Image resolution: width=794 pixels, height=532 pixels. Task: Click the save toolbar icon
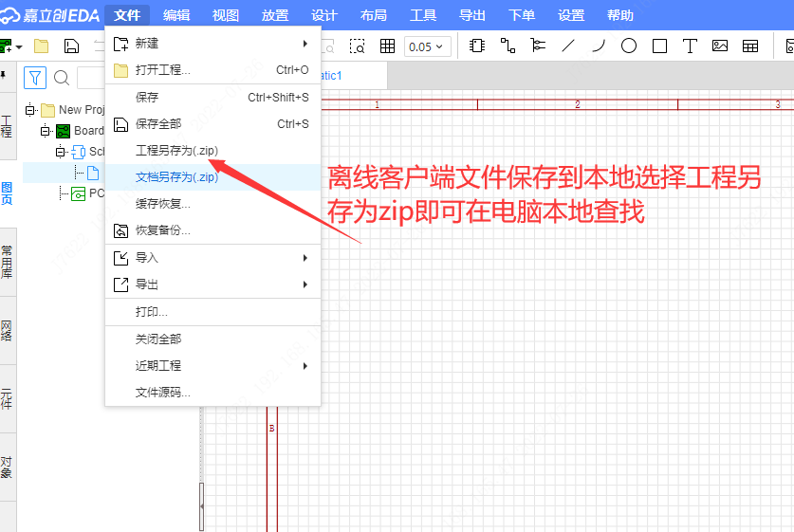(x=71, y=46)
